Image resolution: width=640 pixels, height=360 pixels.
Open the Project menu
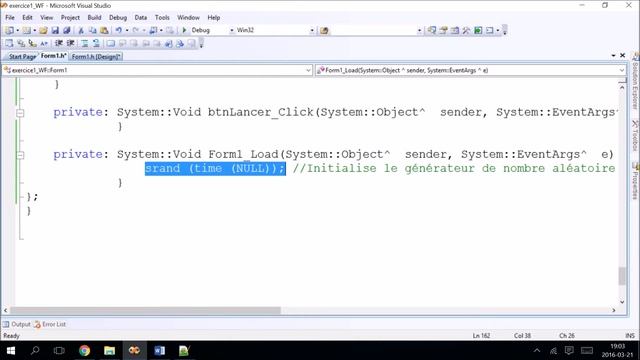[x=70, y=18]
